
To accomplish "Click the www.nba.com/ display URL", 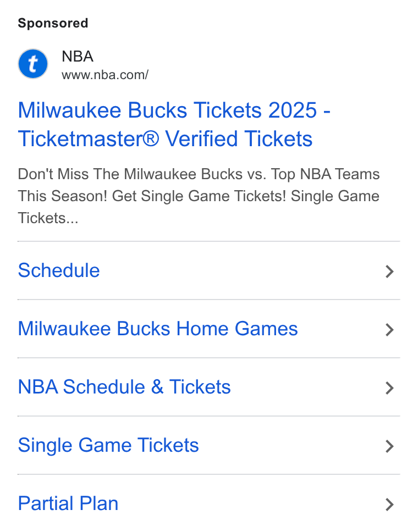I will [x=105, y=75].
